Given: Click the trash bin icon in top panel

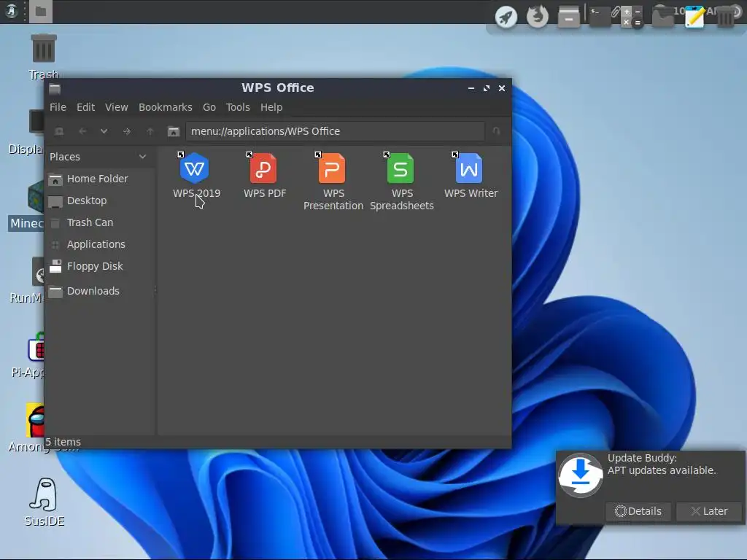Looking at the screenshot, I should click(x=725, y=17).
